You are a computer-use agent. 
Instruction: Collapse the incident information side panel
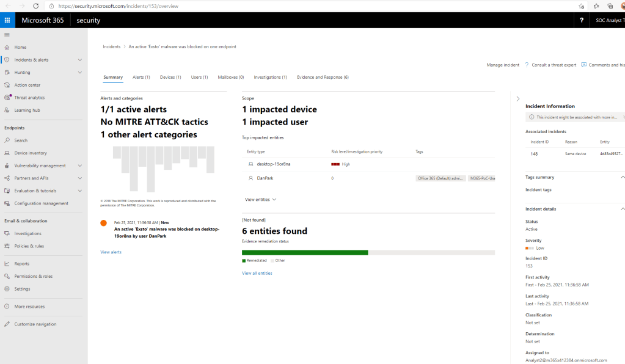518,98
